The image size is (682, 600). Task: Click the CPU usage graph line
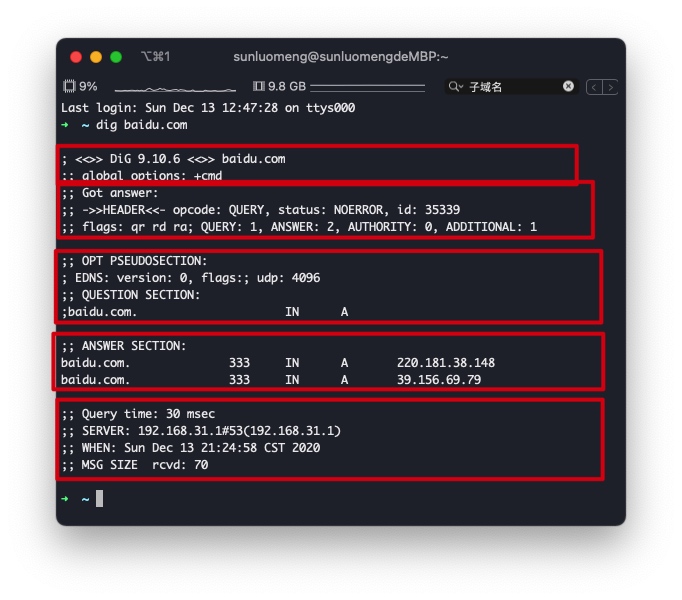[175, 89]
